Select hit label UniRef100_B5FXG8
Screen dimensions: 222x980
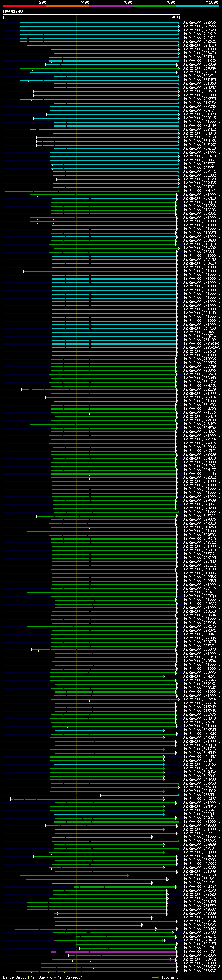[199, 328]
